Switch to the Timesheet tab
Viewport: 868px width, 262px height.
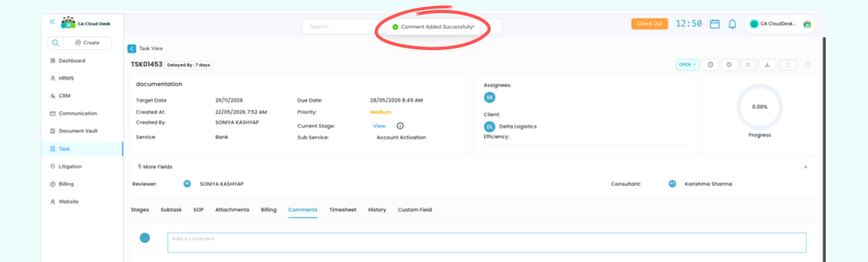(343, 210)
